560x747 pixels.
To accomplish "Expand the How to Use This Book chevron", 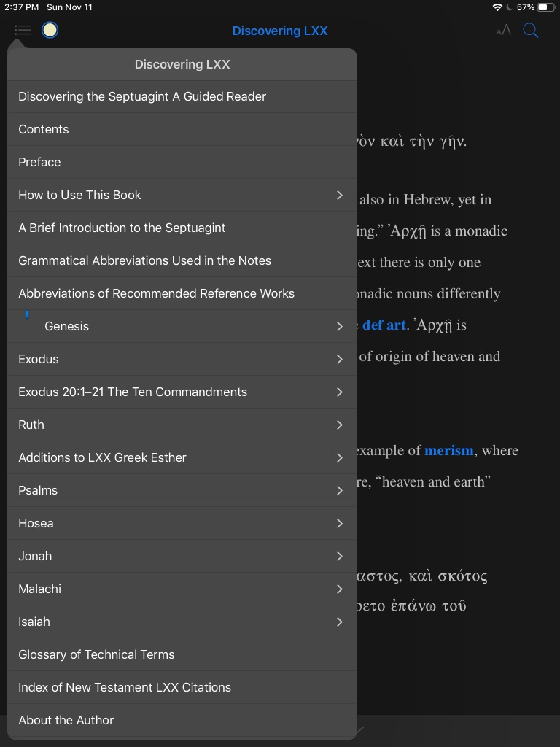I will [x=339, y=195].
